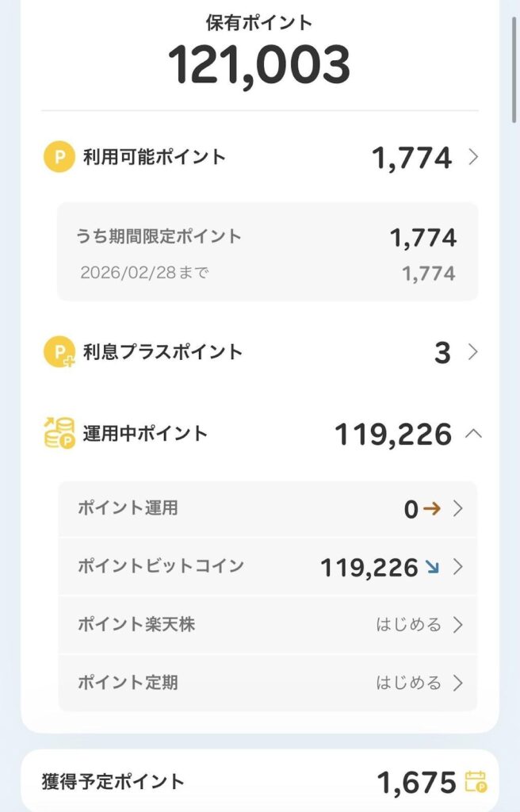Collapse the 運用中ポイント section with the up chevron
Viewport: 520px width, 812px height.
pos(473,434)
